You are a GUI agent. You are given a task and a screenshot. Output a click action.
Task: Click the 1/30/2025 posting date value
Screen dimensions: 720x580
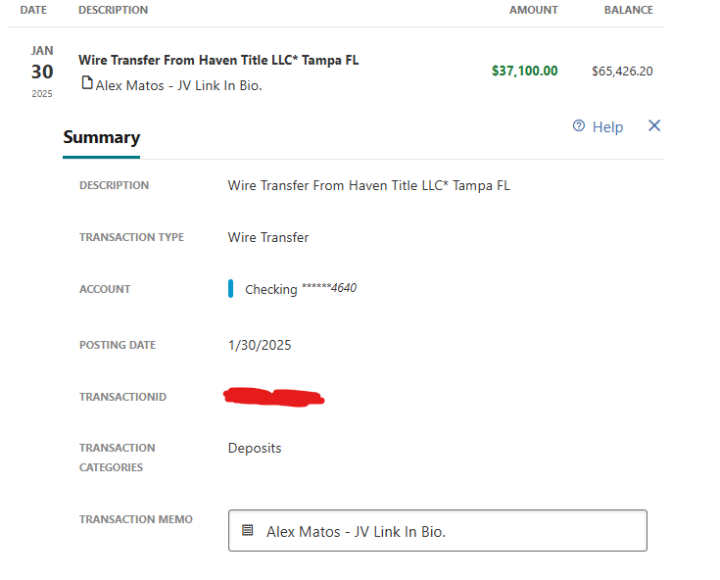(x=259, y=345)
